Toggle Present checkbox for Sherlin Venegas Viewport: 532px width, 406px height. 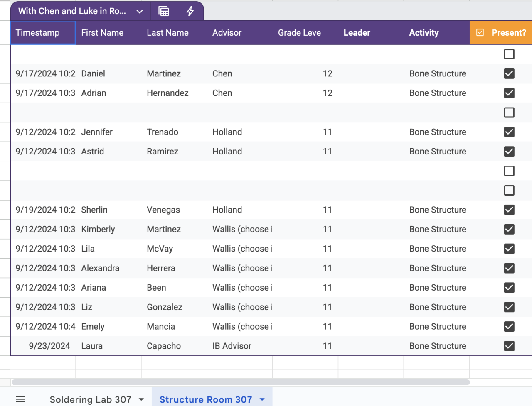tap(509, 210)
